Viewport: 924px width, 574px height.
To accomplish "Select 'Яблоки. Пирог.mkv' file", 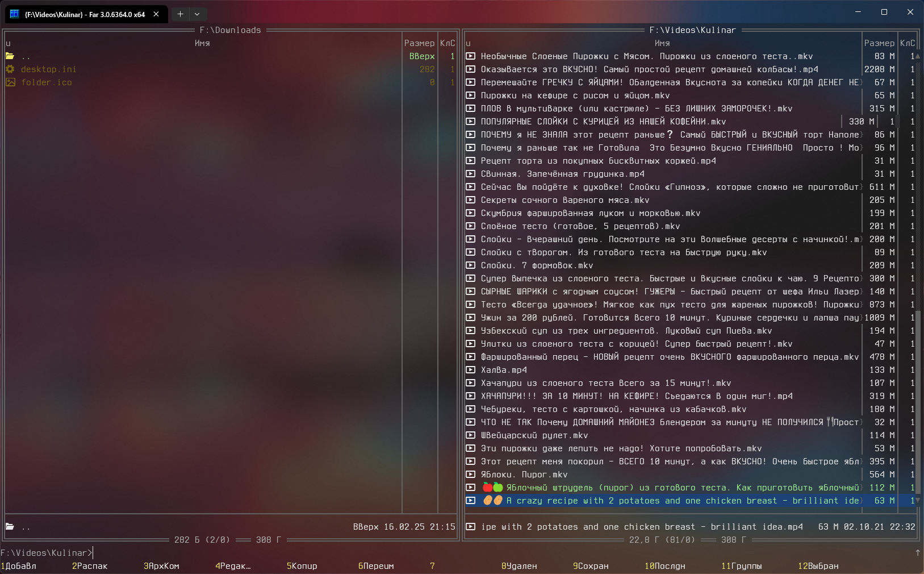I will 524,475.
